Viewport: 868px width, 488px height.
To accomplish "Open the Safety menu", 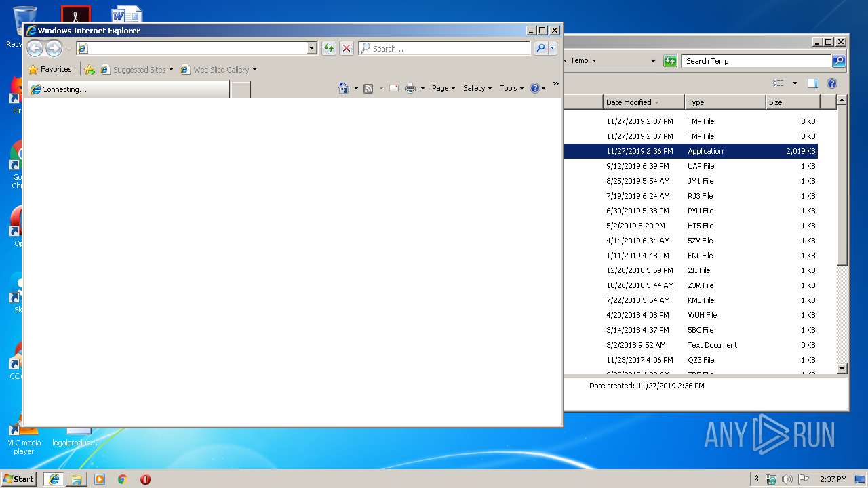I will [x=477, y=88].
